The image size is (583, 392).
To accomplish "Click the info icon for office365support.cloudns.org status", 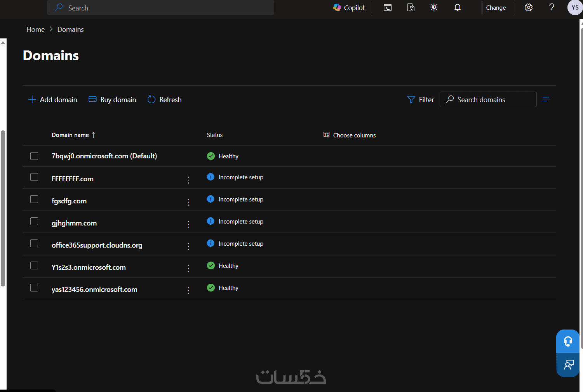I will (211, 243).
